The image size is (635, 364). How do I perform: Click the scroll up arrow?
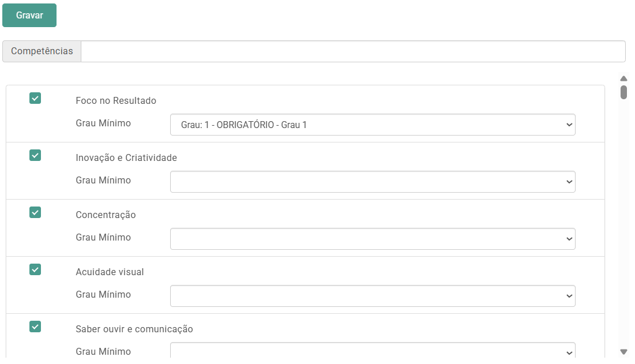point(623,78)
